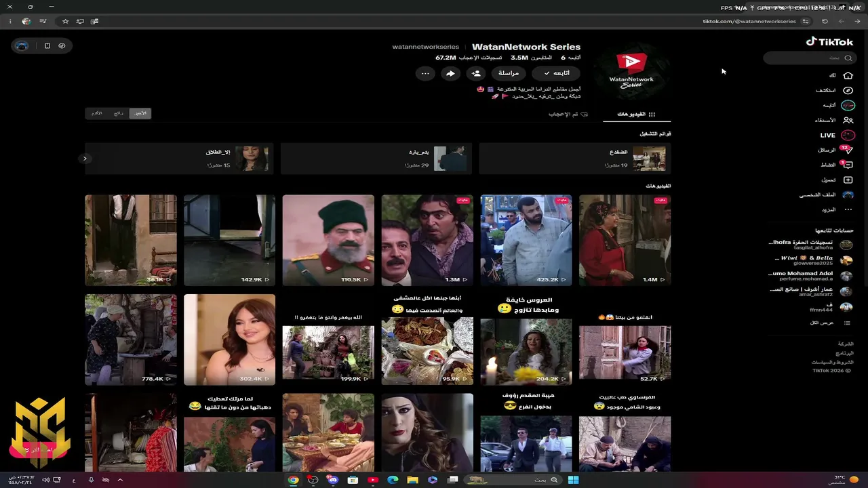Switch to the Videos tab

(x=637, y=115)
